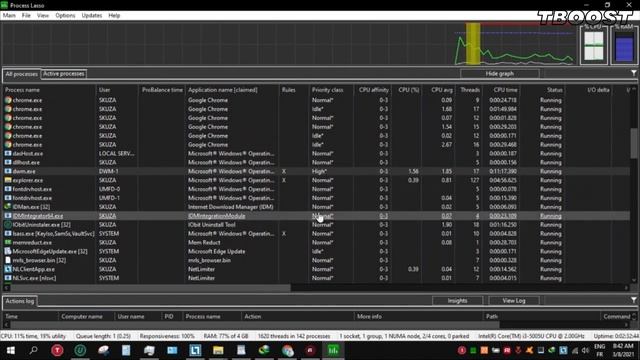Screen dimensions: 640x360
Task: Open the Options menu
Action: pos(65,16)
